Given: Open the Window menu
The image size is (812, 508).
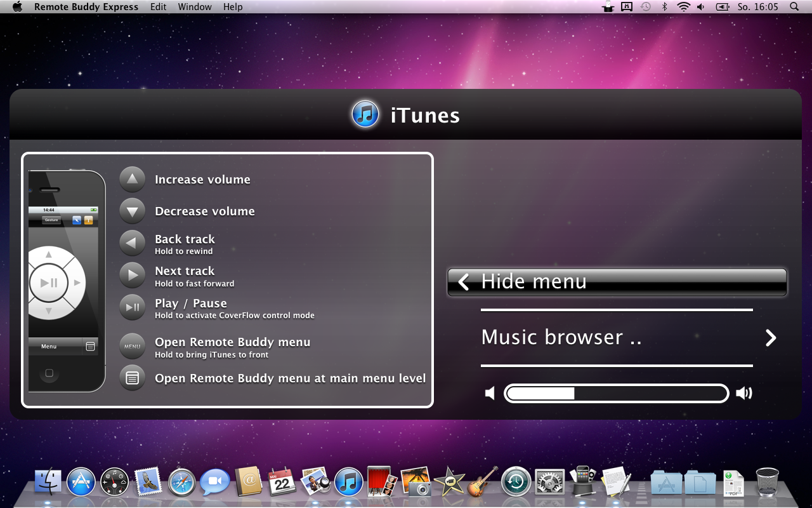Looking at the screenshot, I should (x=195, y=7).
